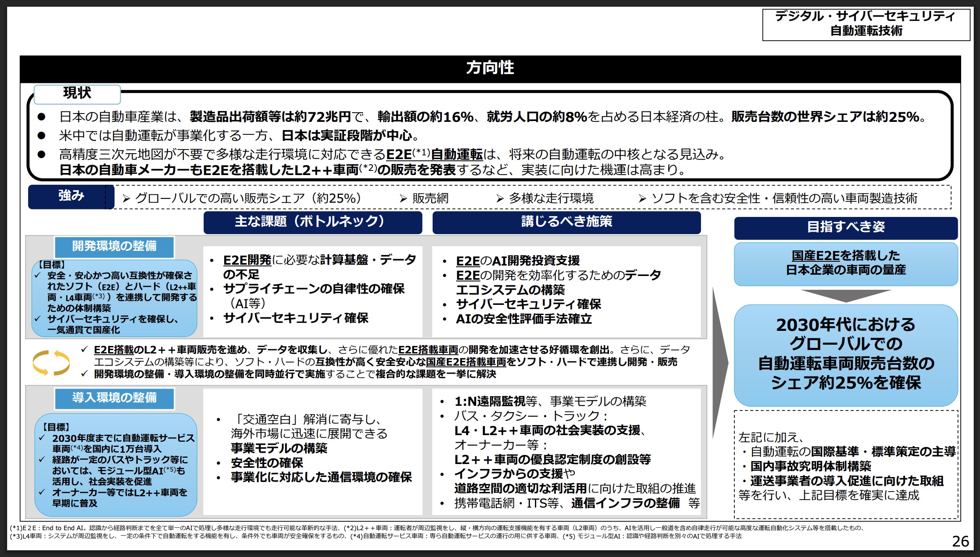980x557 pixels.
Task: Click the arrow bullet before 多様な走行環境
Action: click(x=500, y=199)
